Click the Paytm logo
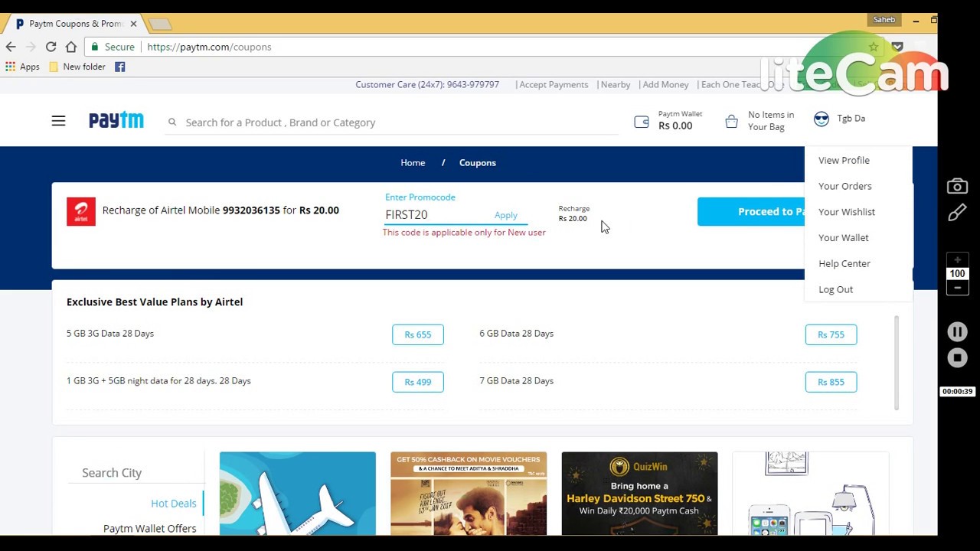 (116, 120)
